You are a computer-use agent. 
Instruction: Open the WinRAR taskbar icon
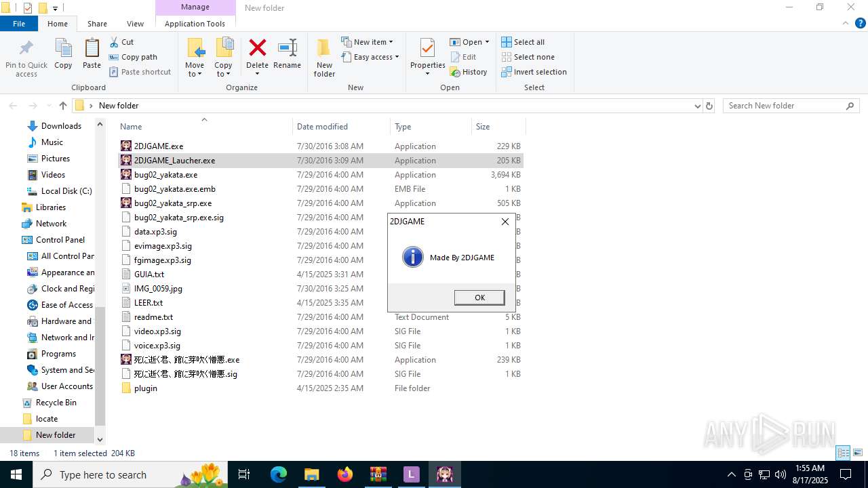378,474
